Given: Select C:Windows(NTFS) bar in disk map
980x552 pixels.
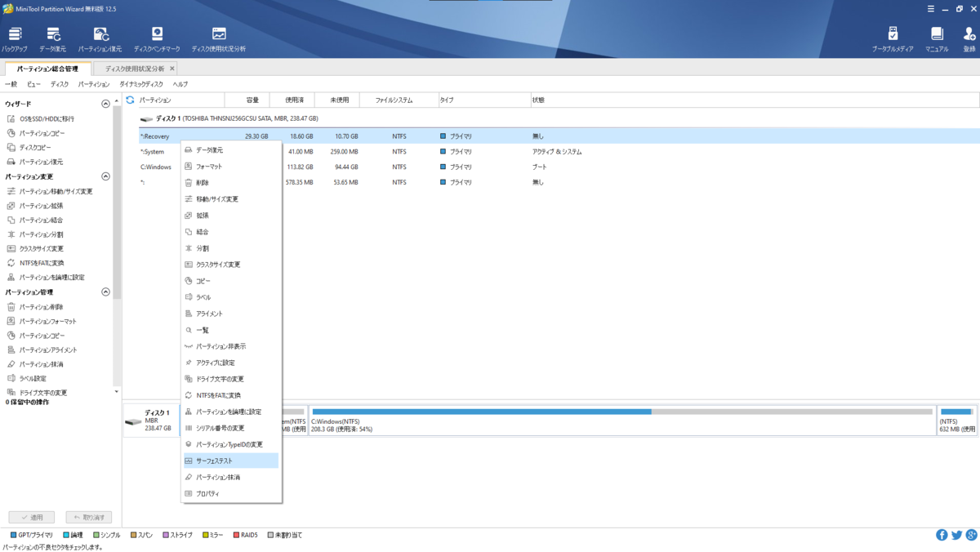Looking at the screenshot, I should point(621,421).
